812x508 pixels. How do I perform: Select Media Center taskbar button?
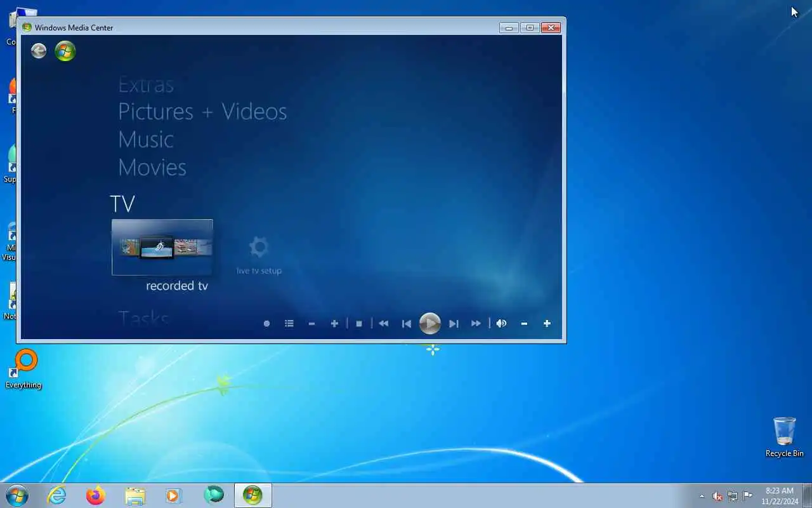coord(252,495)
